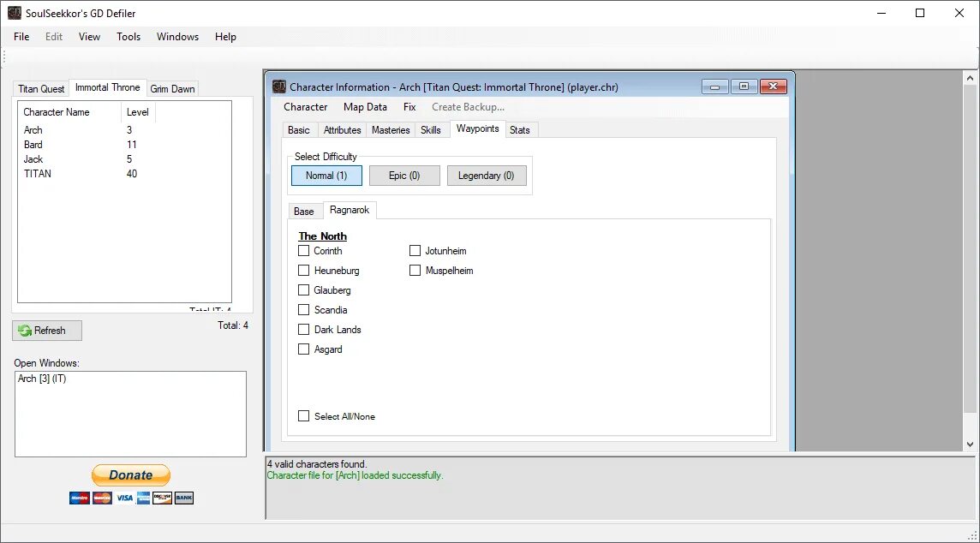Check the Asgard waypoint
This screenshot has height=543, width=980.
(304, 349)
